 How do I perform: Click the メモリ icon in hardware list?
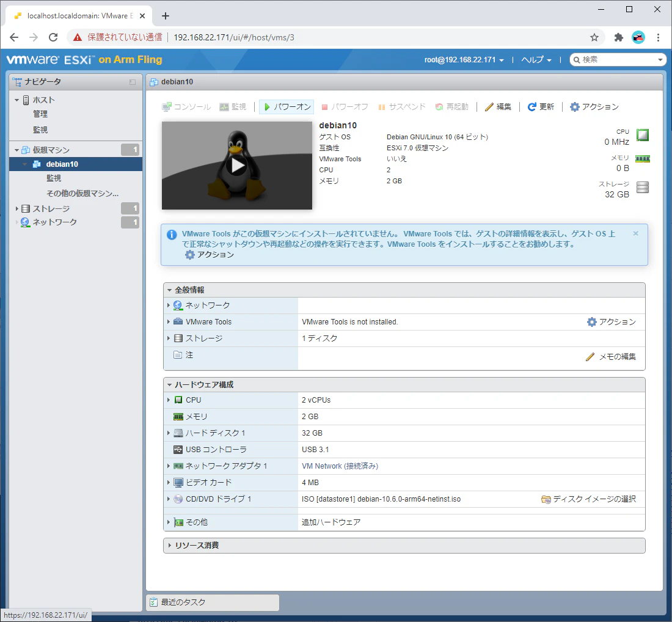pyautogui.click(x=178, y=416)
